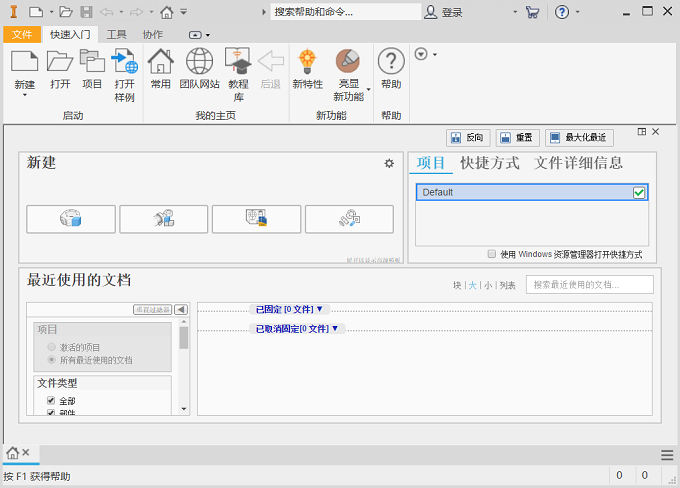
Task: Click the dock window icon next to the panel close button
Action: pyautogui.click(x=642, y=131)
